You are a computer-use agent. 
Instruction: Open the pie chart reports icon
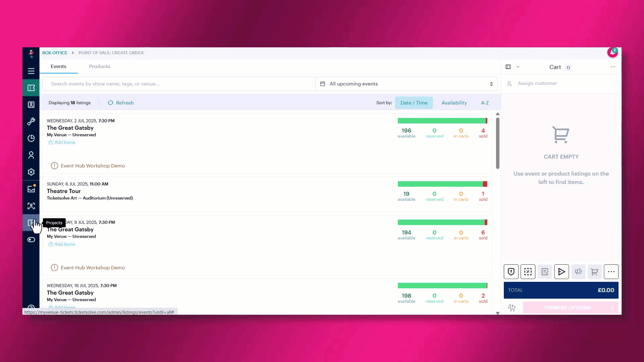31,138
